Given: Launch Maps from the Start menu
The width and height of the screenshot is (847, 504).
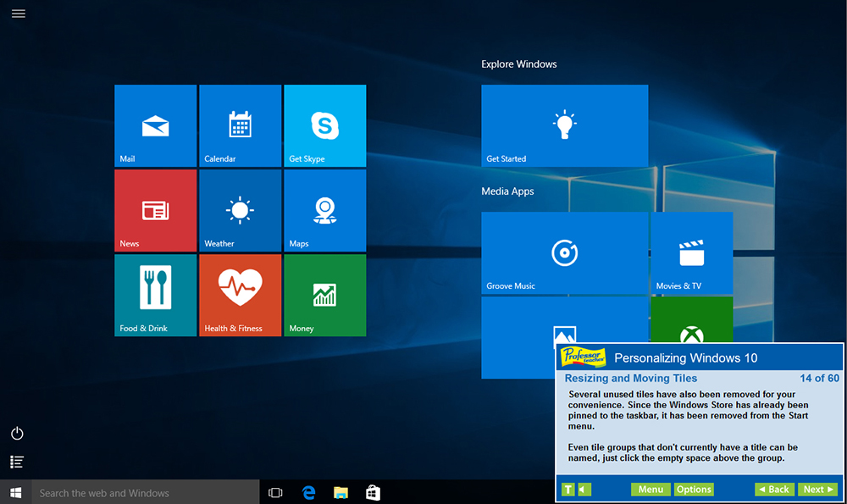Looking at the screenshot, I should pos(324,210).
